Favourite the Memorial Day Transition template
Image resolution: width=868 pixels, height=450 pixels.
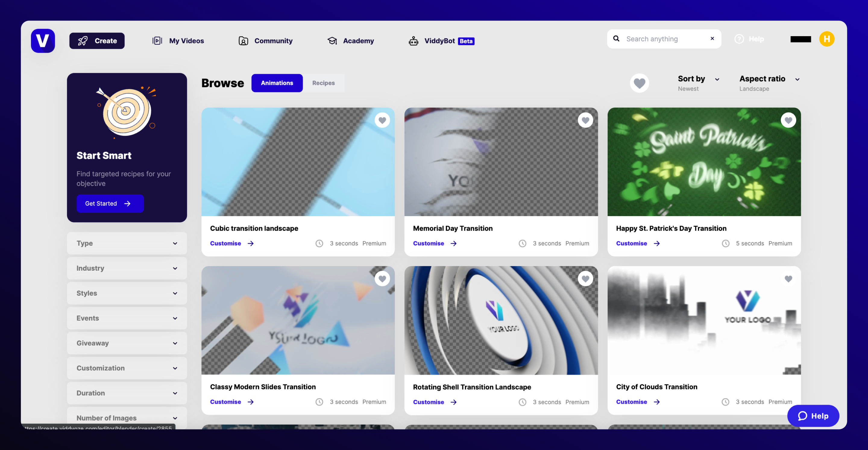point(585,120)
